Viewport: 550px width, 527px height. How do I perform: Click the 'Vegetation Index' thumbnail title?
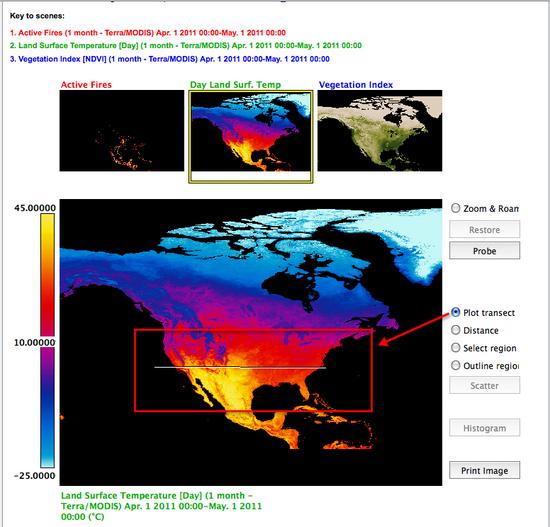tap(356, 85)
